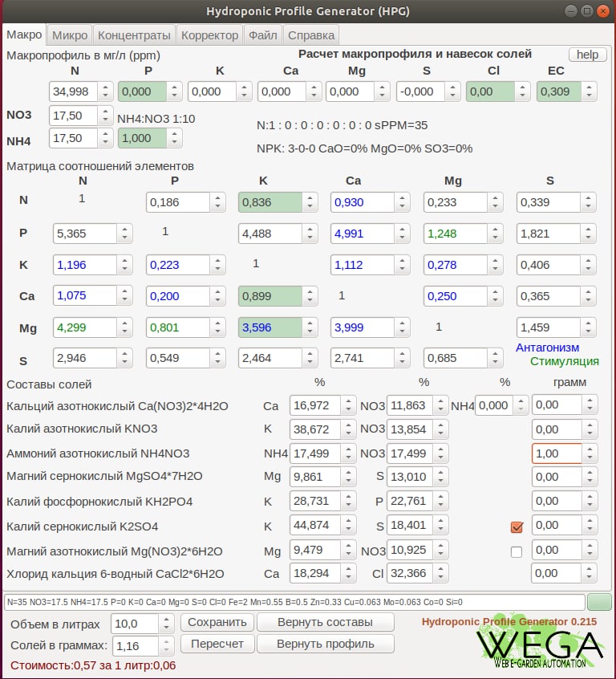Click the Пересчет button

click(217, 644)
